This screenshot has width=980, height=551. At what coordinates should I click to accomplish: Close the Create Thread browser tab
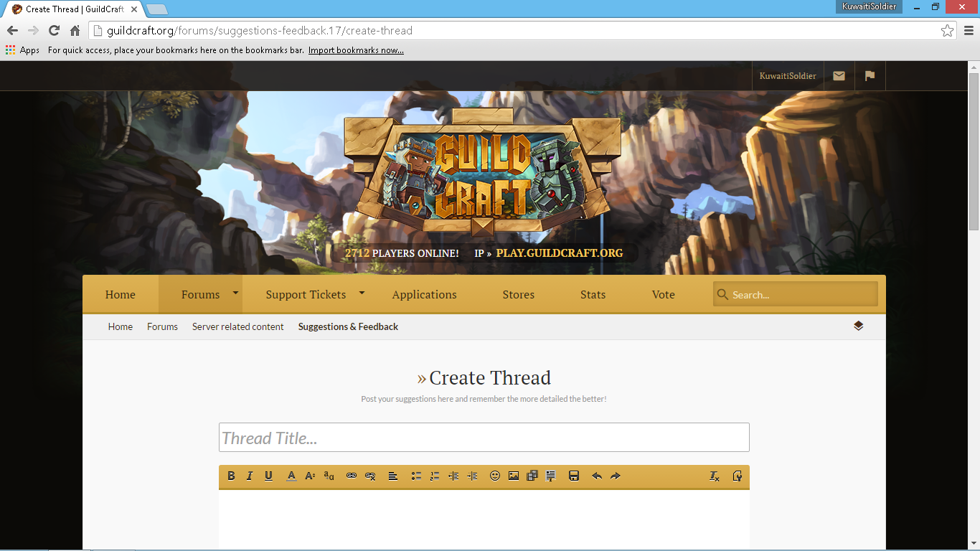tap(133, 9)
